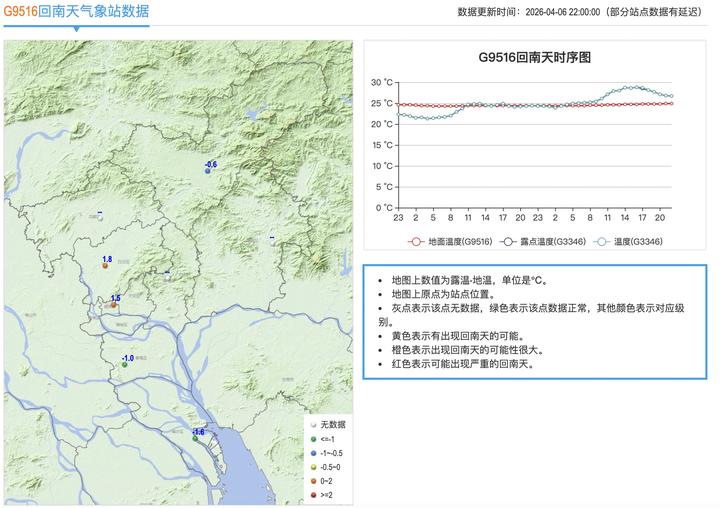Select the green station marker labeled -1.0
This screenshot has height=508, width=720.
124,365
